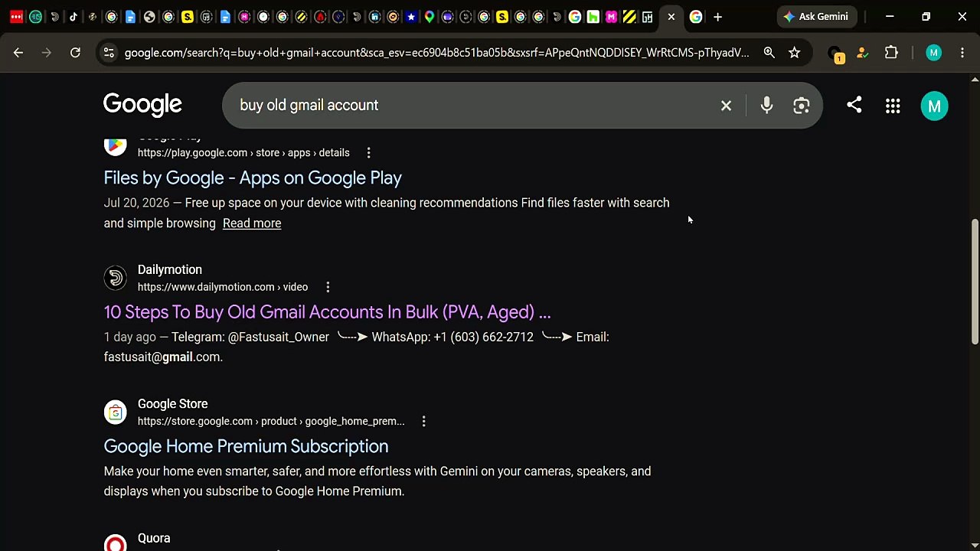The image size is (980, 551).
Task: Click the Quora red favicon
Action: [x=116, y=543]
